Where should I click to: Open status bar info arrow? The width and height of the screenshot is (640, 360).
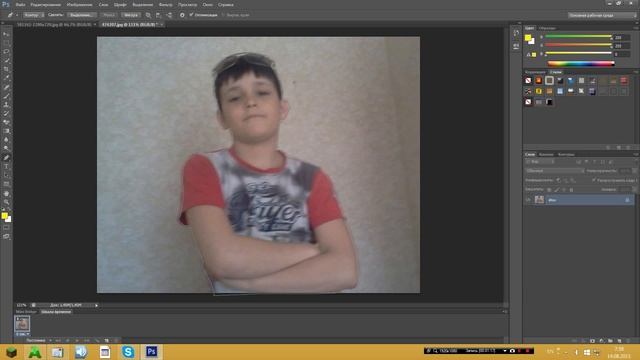click(97, 305)
